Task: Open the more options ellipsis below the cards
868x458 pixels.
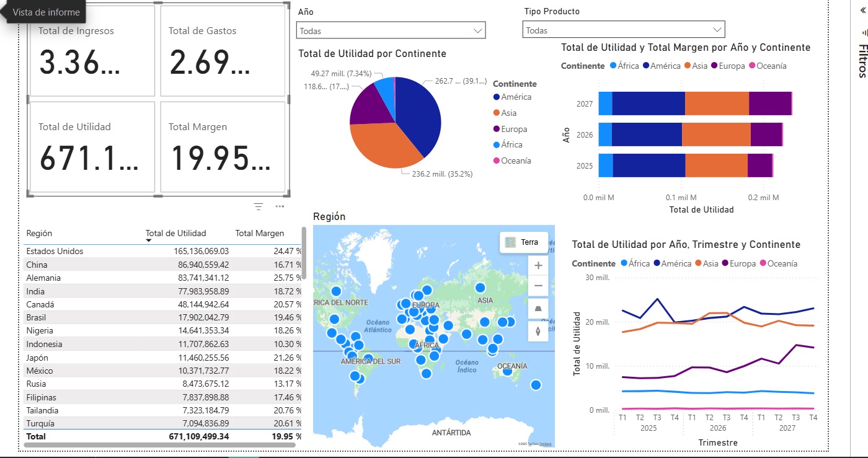Action: click(x=280, y=206)
